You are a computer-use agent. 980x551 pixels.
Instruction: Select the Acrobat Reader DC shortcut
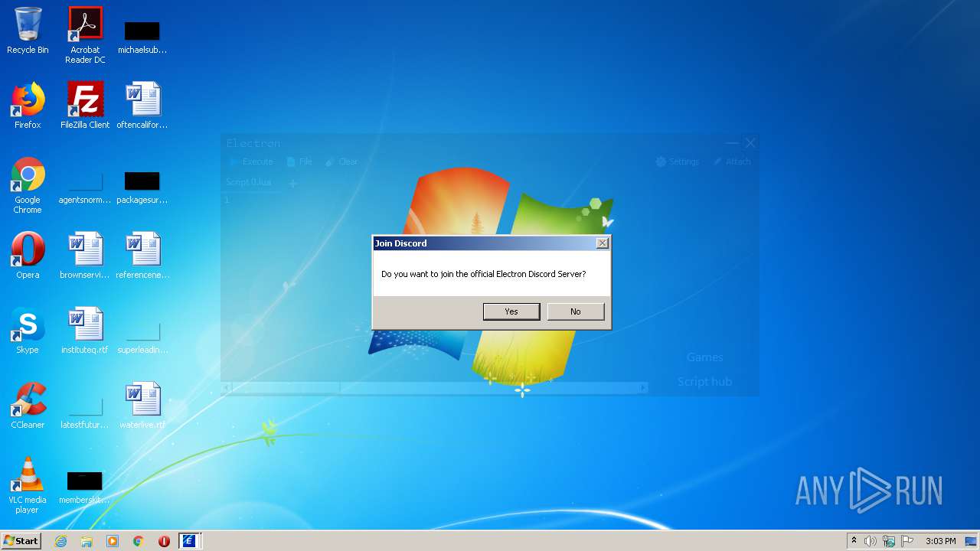85,35
